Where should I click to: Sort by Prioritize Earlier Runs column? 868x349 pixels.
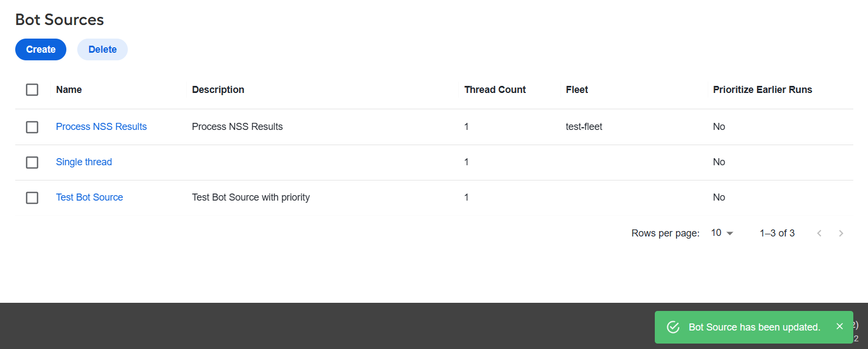pyautogui.click(x=762, y=90)
